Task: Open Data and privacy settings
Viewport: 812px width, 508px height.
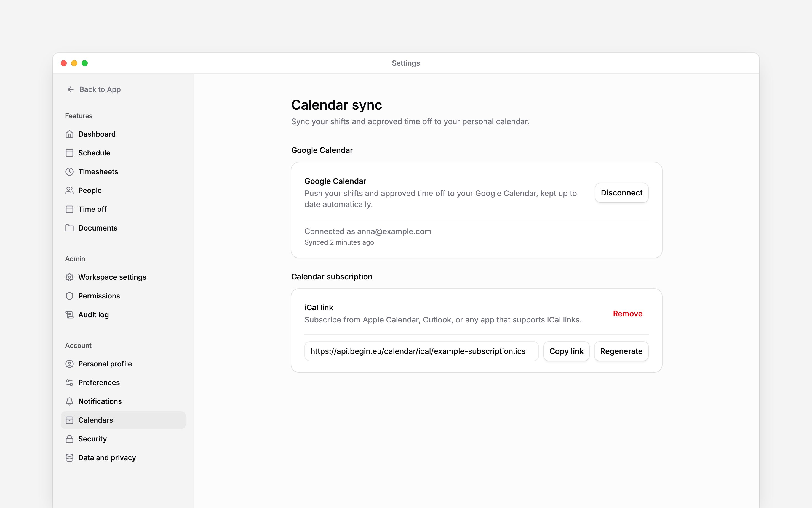Action: 123,458
